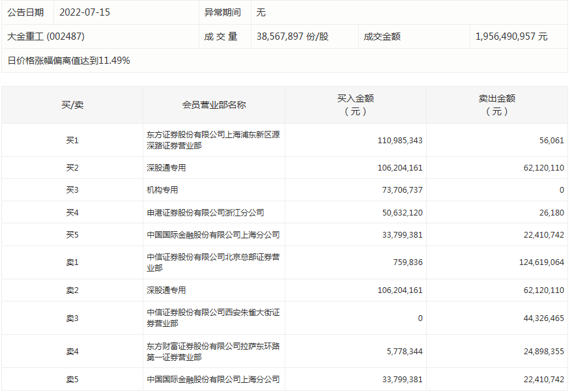Click buy amount 759,836
Screen dimensions: 570x392
pyautogui.click(x=408, y=262)
